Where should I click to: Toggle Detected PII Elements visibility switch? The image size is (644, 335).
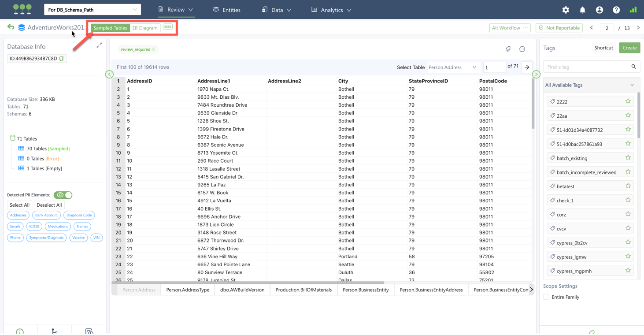tap(63, 195)
